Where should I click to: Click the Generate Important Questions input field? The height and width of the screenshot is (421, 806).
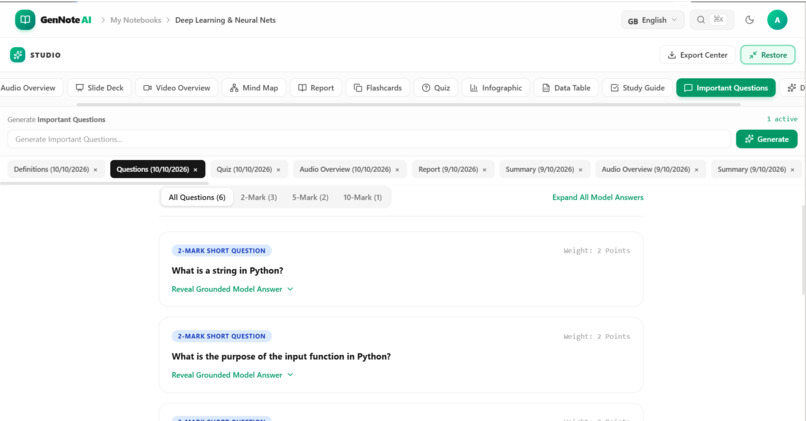(x=369, y=139)
